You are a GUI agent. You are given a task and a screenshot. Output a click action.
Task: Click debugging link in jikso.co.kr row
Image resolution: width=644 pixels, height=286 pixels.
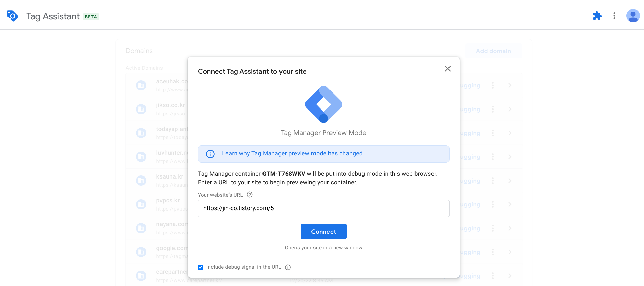coord(470,109)
